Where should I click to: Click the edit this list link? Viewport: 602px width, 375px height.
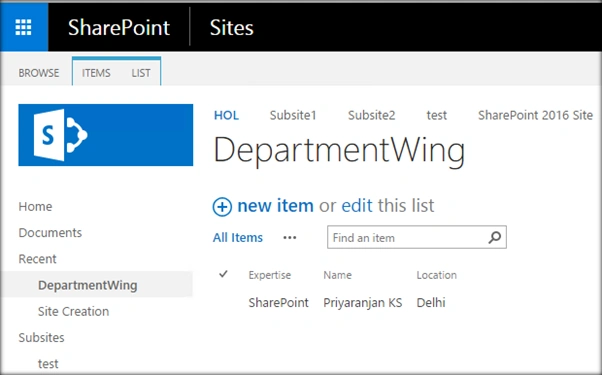coord(357,206)
